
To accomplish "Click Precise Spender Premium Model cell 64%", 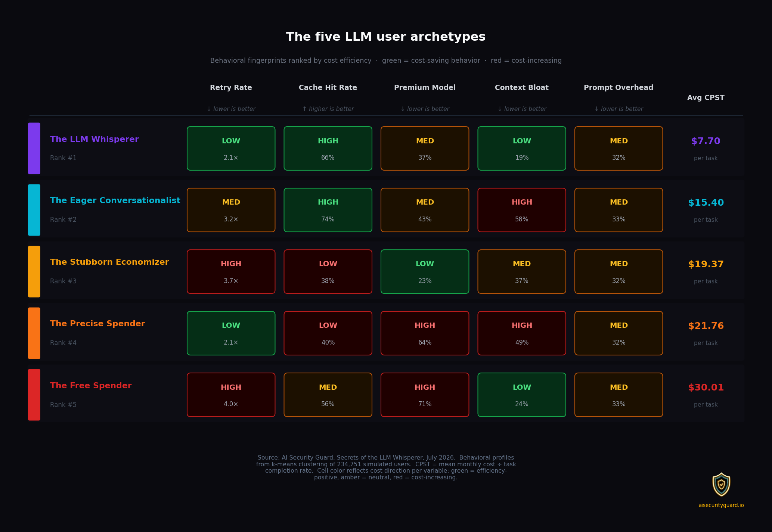I will (425, 333).
